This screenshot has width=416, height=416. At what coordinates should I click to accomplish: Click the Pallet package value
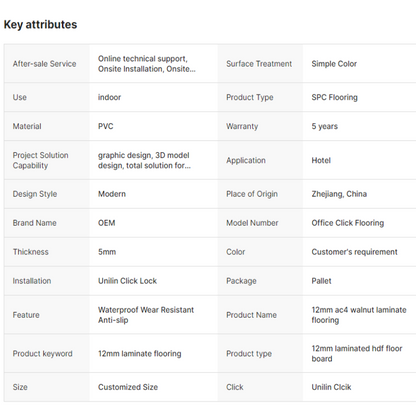tap(321, 281)
